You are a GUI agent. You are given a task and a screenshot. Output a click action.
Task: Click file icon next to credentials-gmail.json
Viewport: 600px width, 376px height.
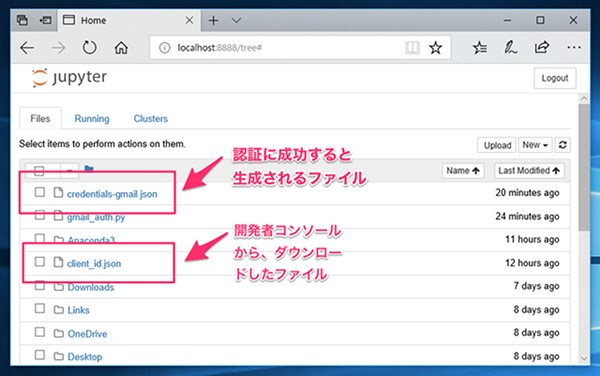click(58, 192)
